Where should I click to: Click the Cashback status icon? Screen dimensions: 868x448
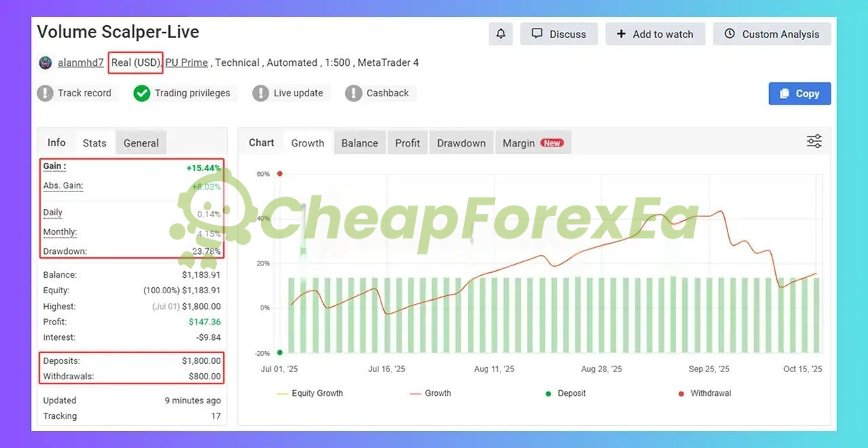click(353, 93)
